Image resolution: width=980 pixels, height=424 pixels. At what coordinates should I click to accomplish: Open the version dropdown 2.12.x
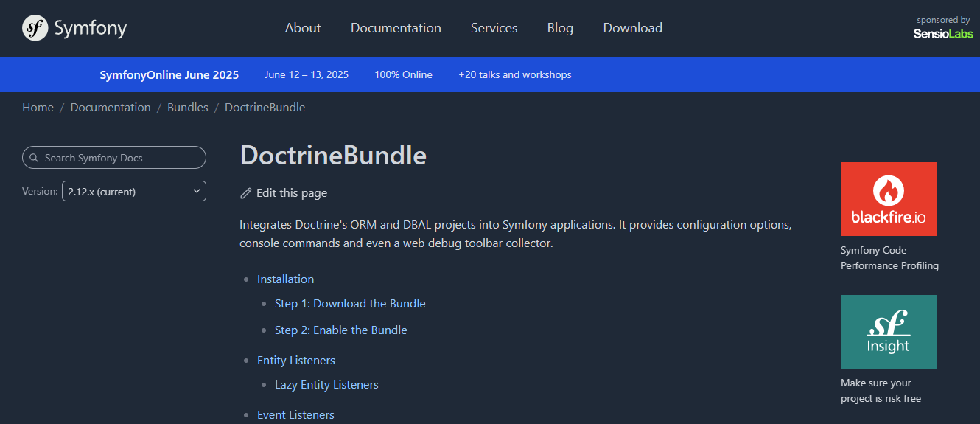134,191
